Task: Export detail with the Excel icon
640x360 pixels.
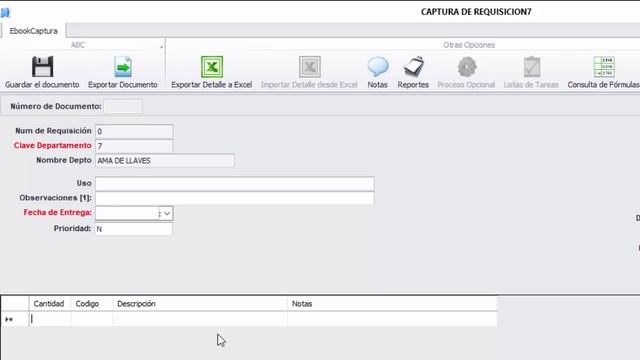Action: (212, 67)
